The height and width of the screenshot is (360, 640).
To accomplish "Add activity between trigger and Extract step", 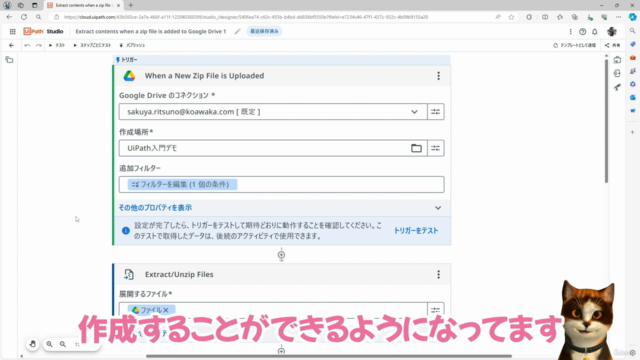I will [x=281, y=255].
